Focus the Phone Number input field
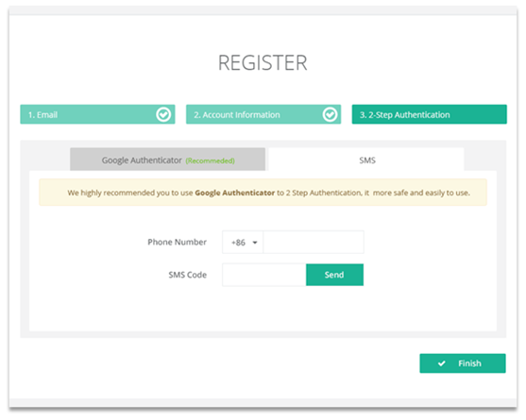This screenshot has width=526, height=420. pyautogui.click(x=314, y=242)
